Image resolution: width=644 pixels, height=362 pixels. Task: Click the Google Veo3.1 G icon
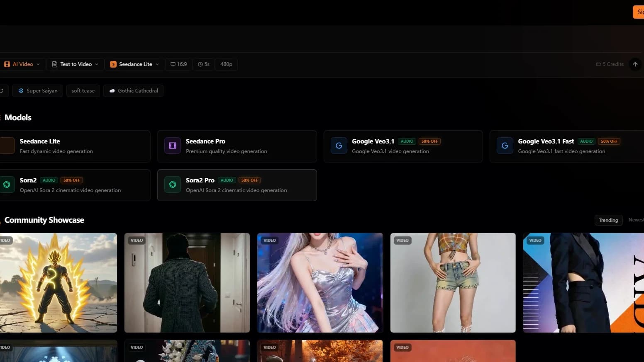(339, 146)
